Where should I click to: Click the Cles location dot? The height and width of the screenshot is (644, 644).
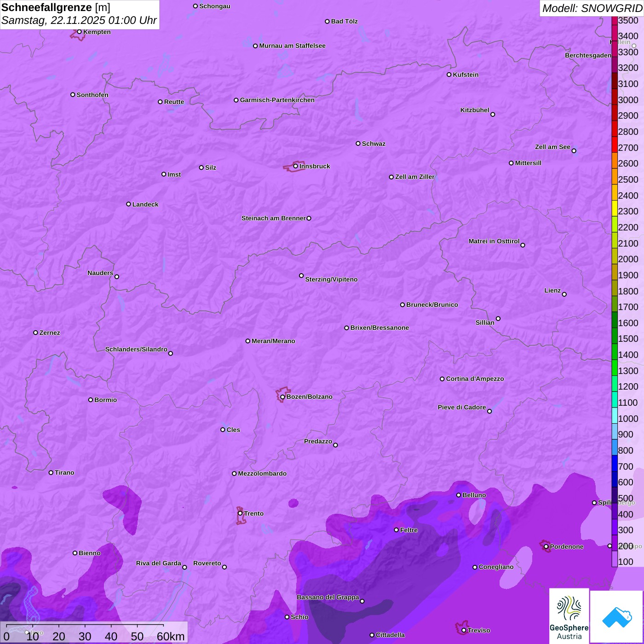pos(223,430)
